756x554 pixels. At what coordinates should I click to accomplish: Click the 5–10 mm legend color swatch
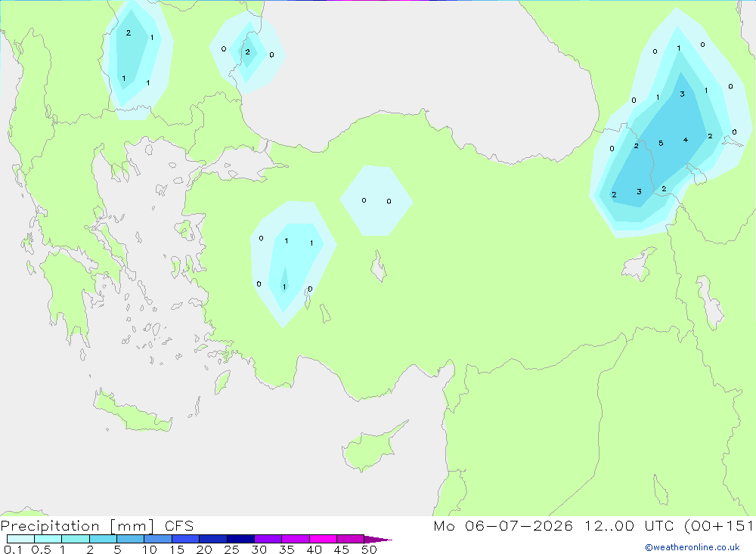pyautogui.click(x=130, y=539)
